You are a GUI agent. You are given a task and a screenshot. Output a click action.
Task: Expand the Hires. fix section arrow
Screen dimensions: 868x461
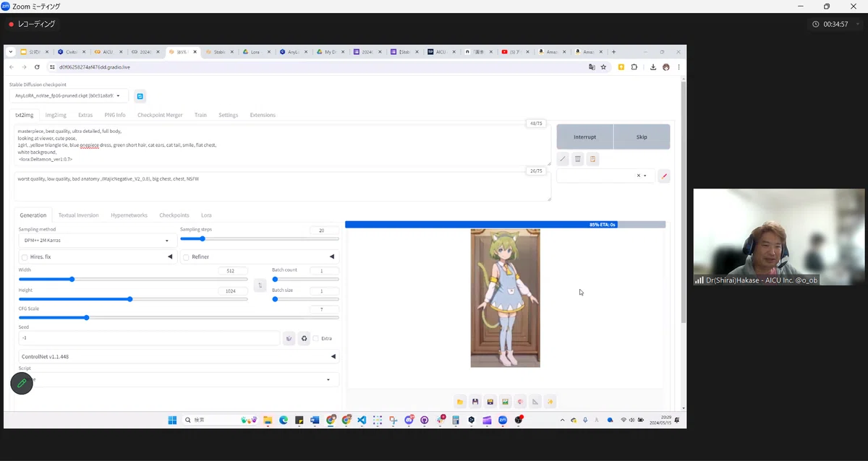[170, 257]
